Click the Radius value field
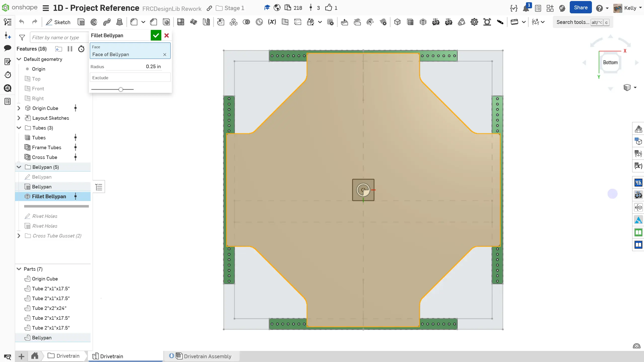644x362 pixels. (x=153, y=67)
